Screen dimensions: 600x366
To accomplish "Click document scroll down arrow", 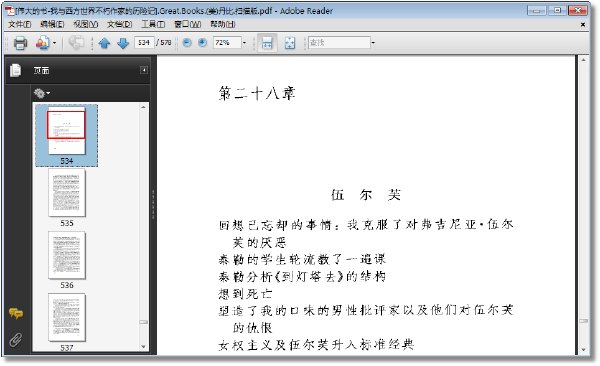I will pos(584,350).
